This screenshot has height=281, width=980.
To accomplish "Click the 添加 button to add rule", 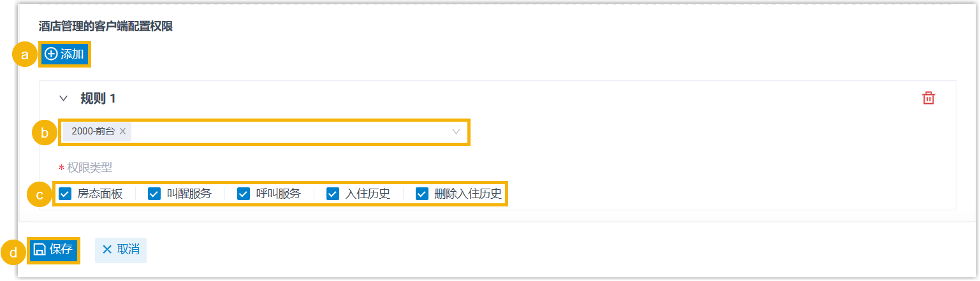I will [x=65, y=54].
